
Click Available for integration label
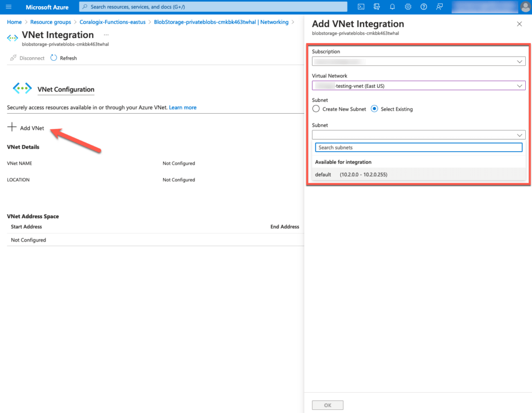(x=343, y=162)
